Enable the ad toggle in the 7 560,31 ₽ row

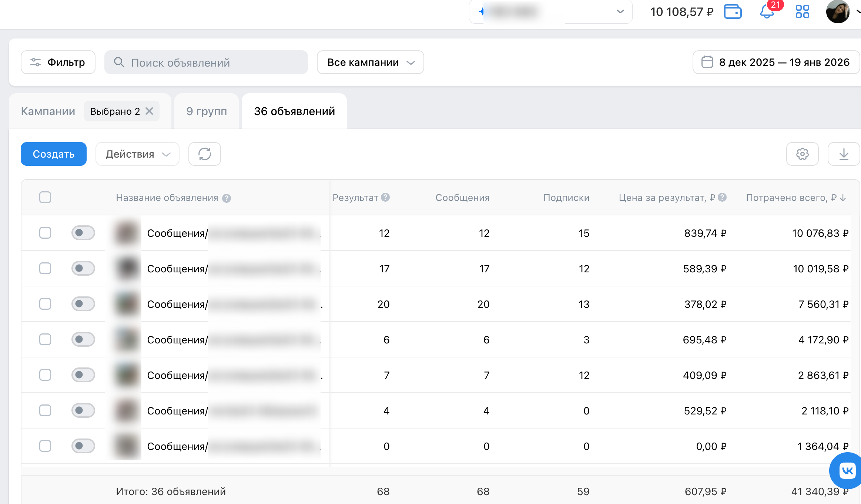coord(83,304)
